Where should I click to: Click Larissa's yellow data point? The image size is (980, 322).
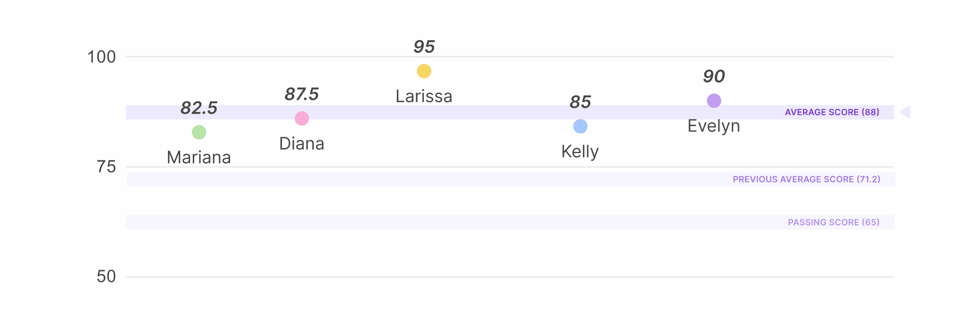coord(424,71)
